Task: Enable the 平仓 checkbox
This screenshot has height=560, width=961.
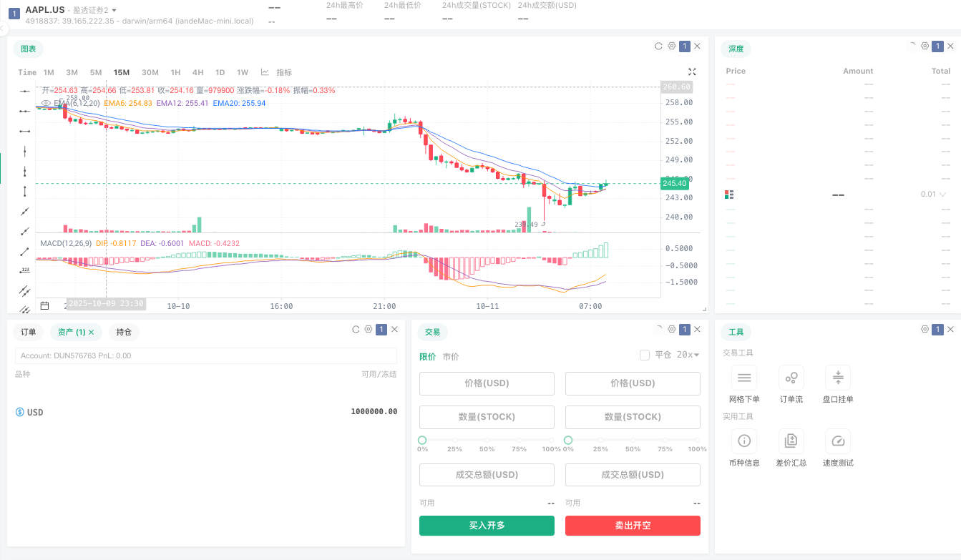Action: tap(644, 355)
